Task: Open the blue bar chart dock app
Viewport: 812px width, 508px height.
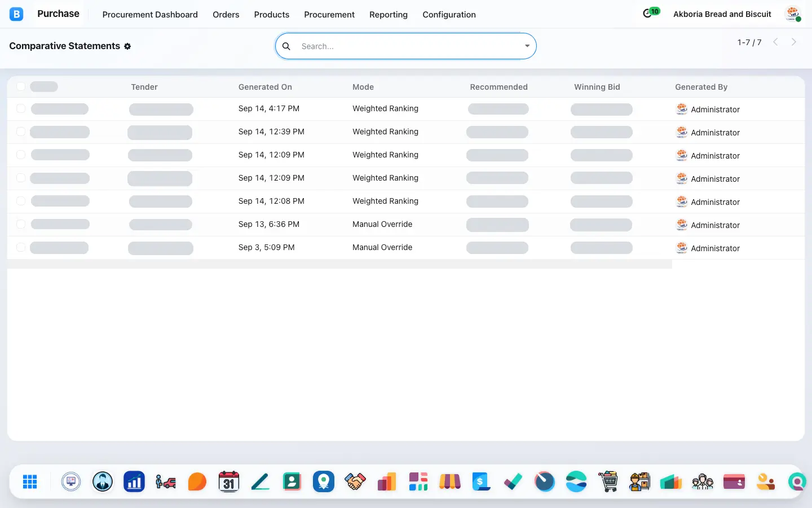Action: point(134,481)
